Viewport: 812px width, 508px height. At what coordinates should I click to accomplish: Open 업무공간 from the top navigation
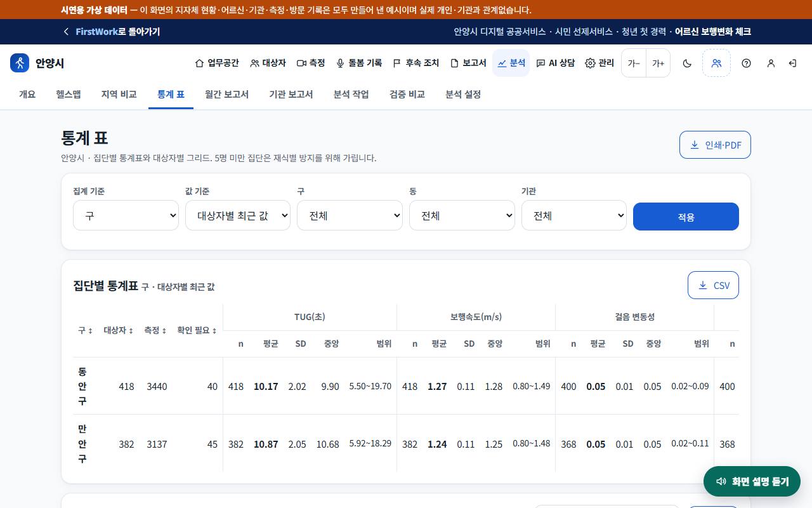click(217, 63)
